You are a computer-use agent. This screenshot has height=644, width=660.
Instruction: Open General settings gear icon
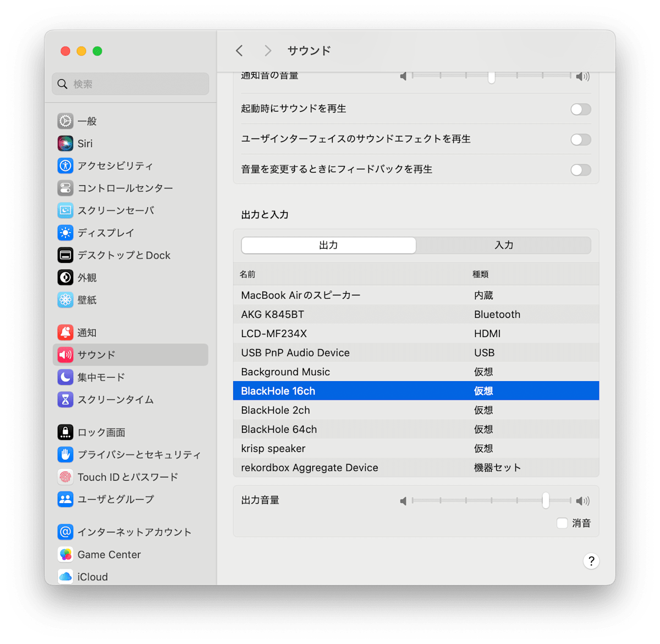pyautogui.click(x=65, y=121)
